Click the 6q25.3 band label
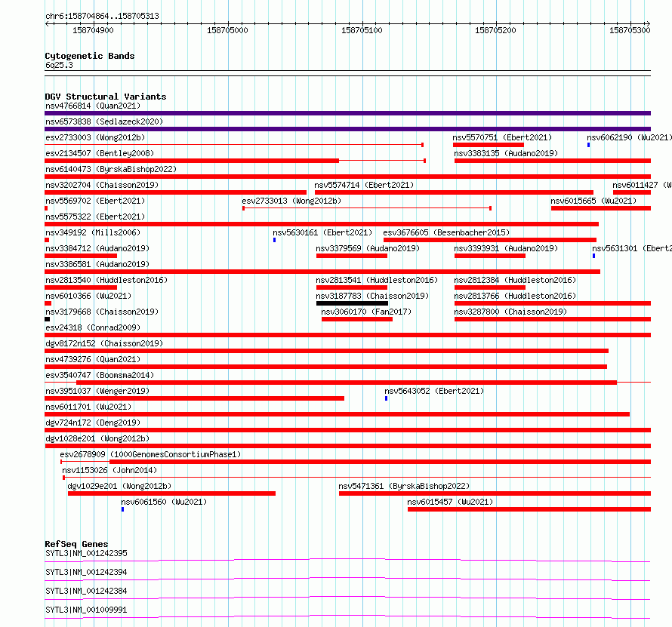This screenshot has height=627, width=672. coord(59,65)
